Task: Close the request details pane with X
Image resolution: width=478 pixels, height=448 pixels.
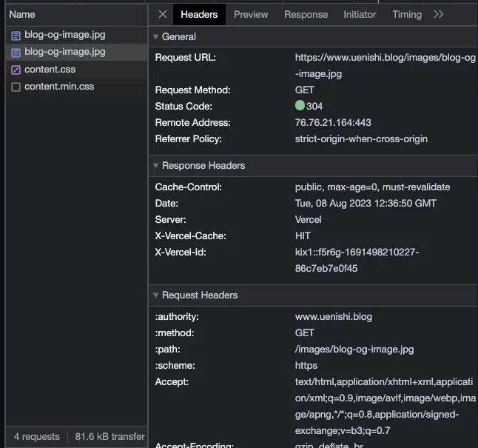Action: pos(163,15)
